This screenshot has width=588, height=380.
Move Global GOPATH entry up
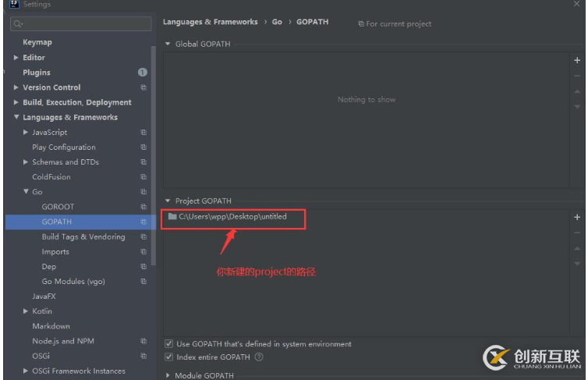point(577,91)
